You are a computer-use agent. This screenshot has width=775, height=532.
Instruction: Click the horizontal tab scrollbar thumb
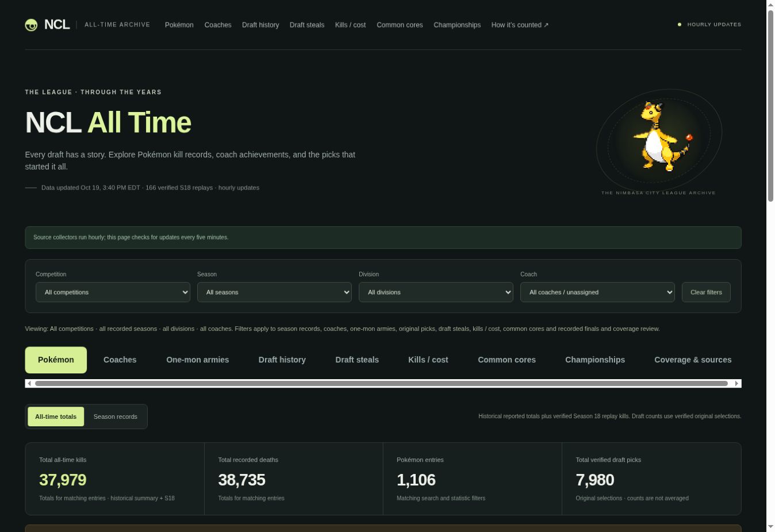381,383
